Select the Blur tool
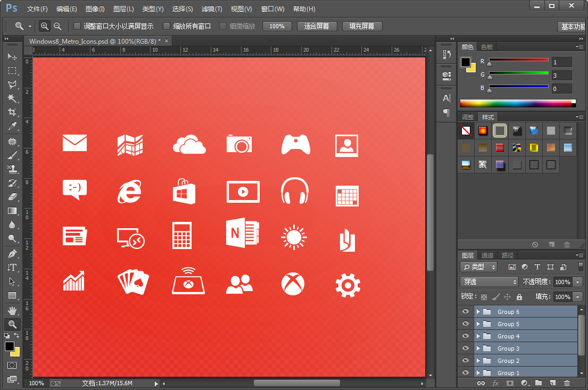Viewport: 588px width, 390px height. click(x=12, y=225)
